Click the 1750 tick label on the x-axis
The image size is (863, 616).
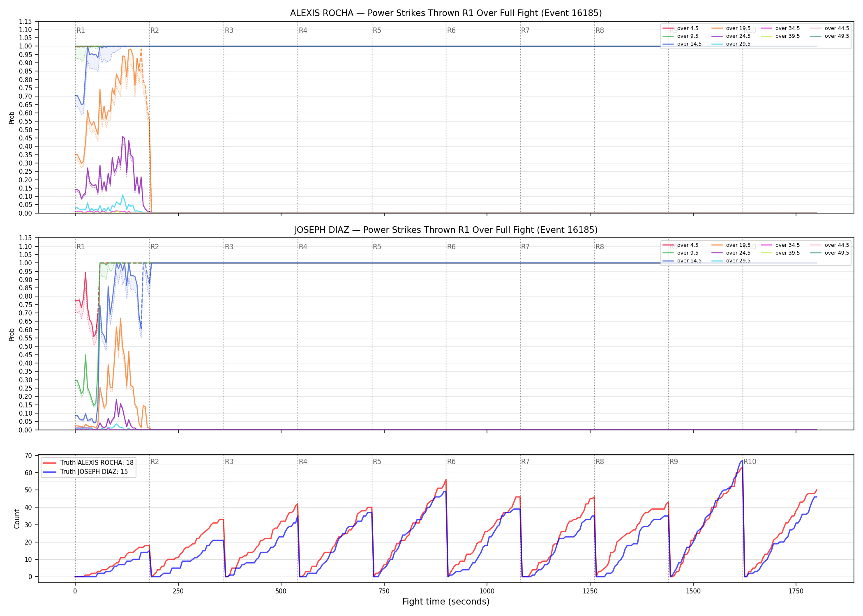(x=796, y=591)
